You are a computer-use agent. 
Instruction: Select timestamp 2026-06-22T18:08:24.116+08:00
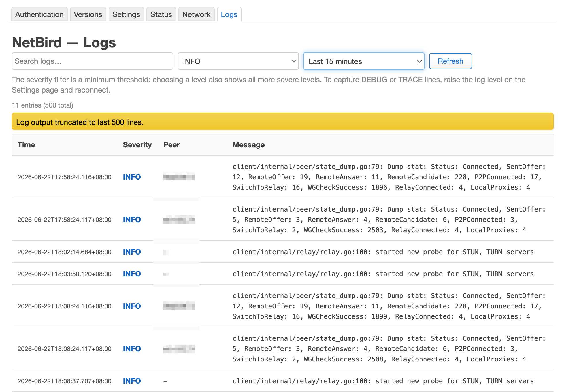64,306
